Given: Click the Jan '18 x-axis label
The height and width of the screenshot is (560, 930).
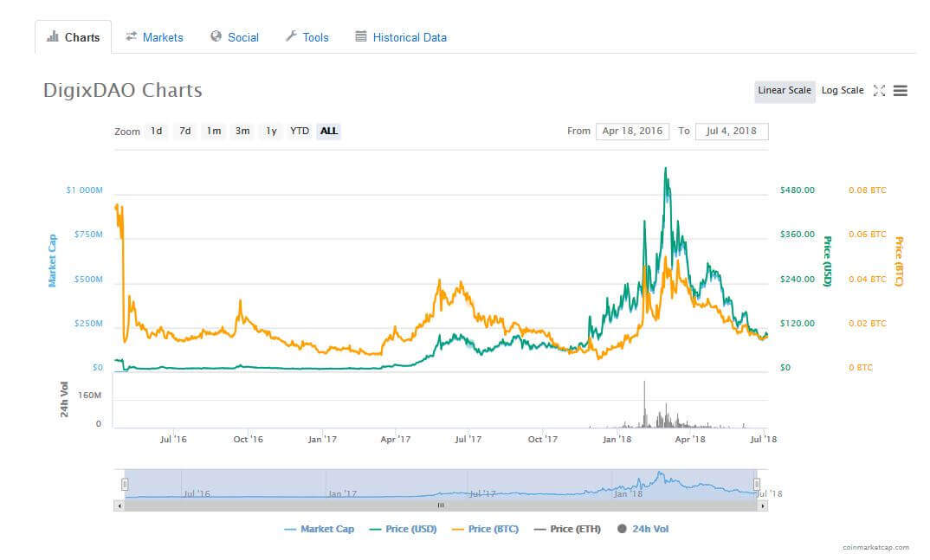Looking at the screenshot, I should point(617,439).
